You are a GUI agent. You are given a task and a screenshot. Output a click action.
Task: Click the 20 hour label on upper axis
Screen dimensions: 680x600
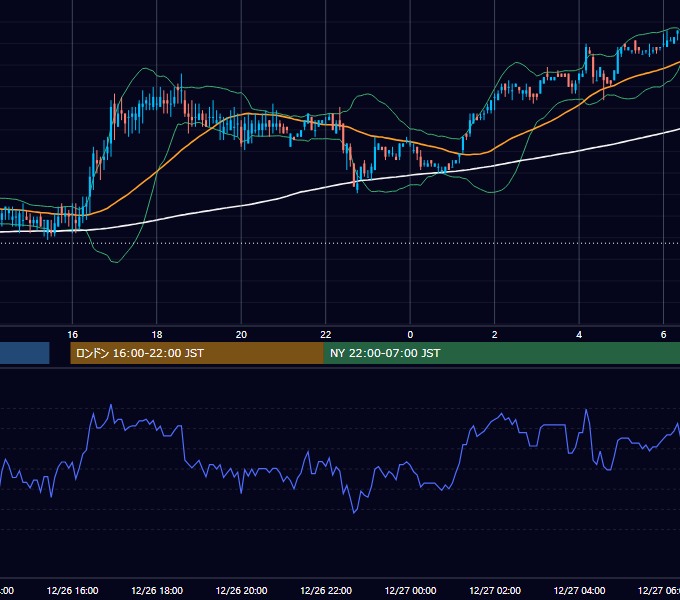pos(241,335)
